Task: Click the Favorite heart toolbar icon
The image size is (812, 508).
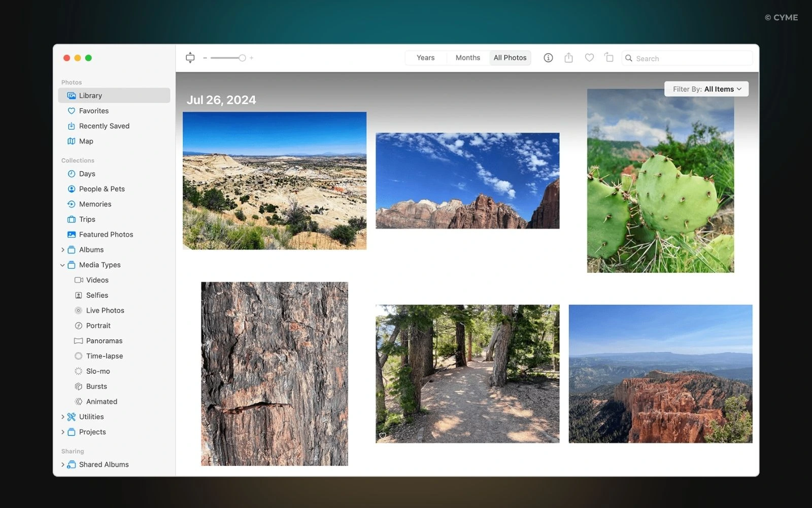Action: [589, 58]
